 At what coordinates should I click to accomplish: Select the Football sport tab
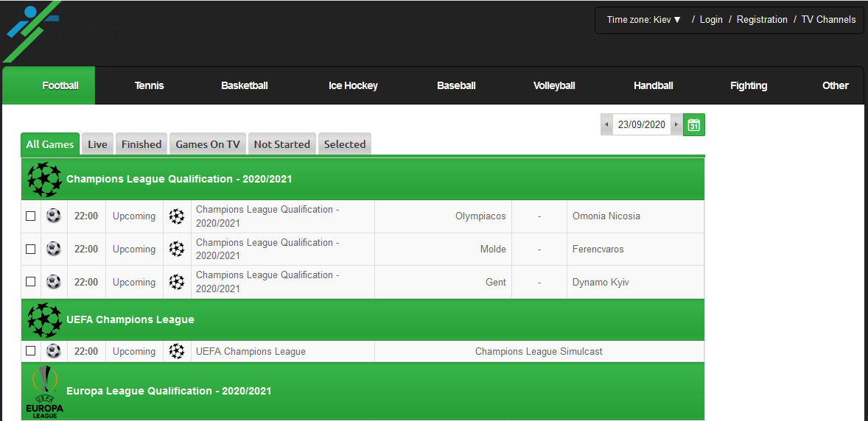(x=49, y=86)
